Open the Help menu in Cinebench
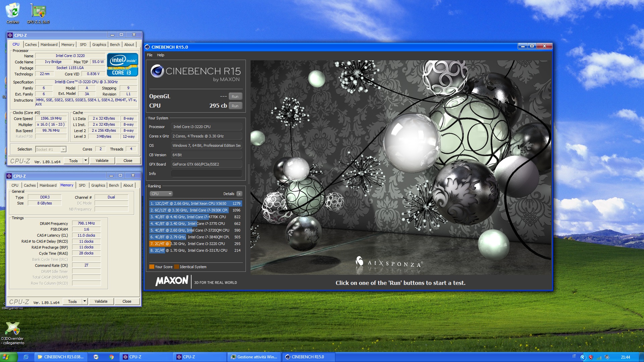The image size is (644, 362). pyautogui.click(x=161, y=55)
